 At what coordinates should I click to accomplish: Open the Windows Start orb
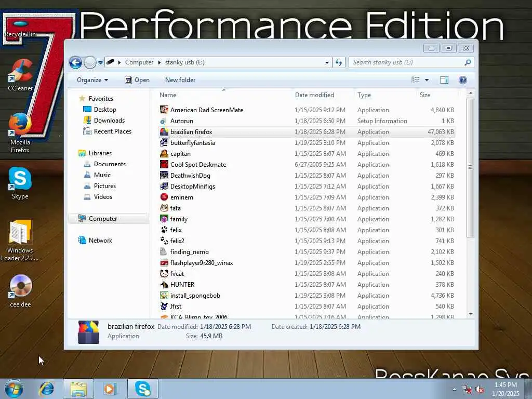14,389
